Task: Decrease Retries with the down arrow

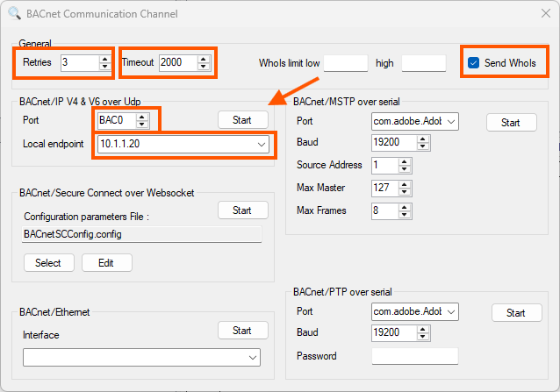Action: click(x=104, y=67)
